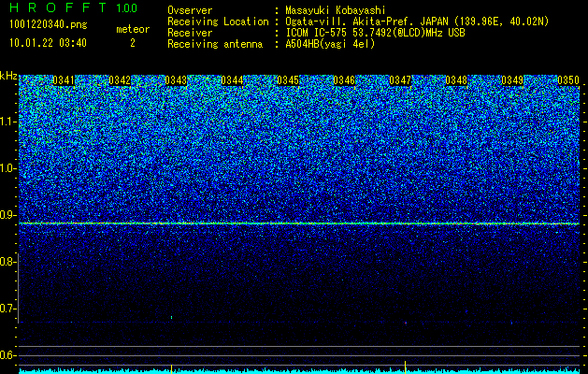Click the 0.7 kHz axis label

click(x=7, y=309)
